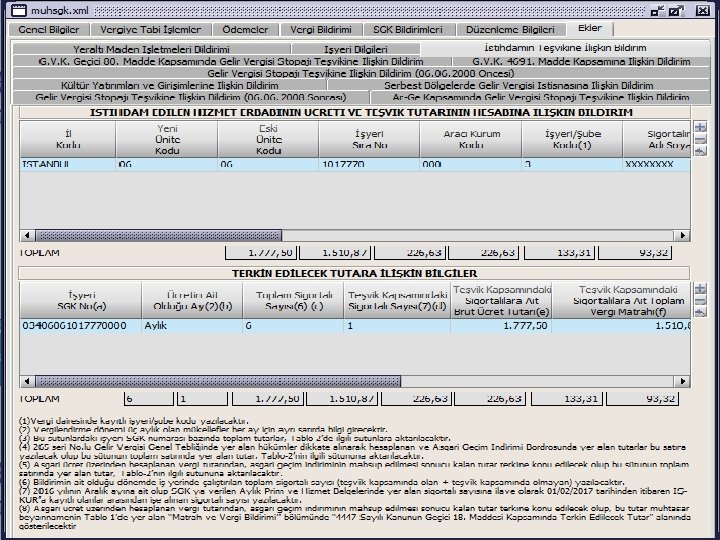Maximize the muhsgk.xml internal window
720x540 pixels.
[x=676, y=10]
